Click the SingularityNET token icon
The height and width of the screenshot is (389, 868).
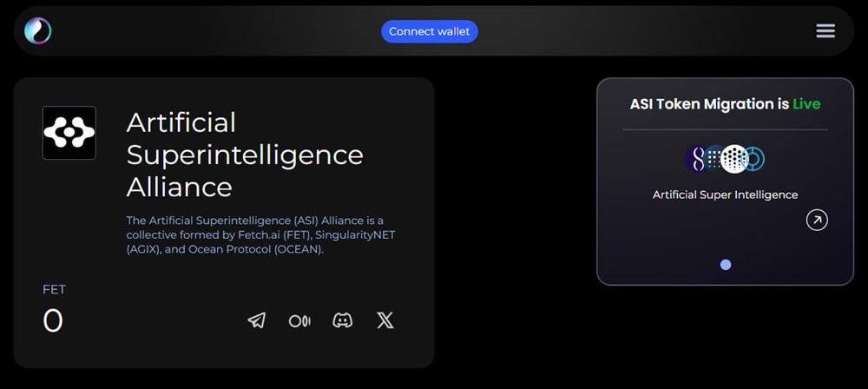coord(696,159)
